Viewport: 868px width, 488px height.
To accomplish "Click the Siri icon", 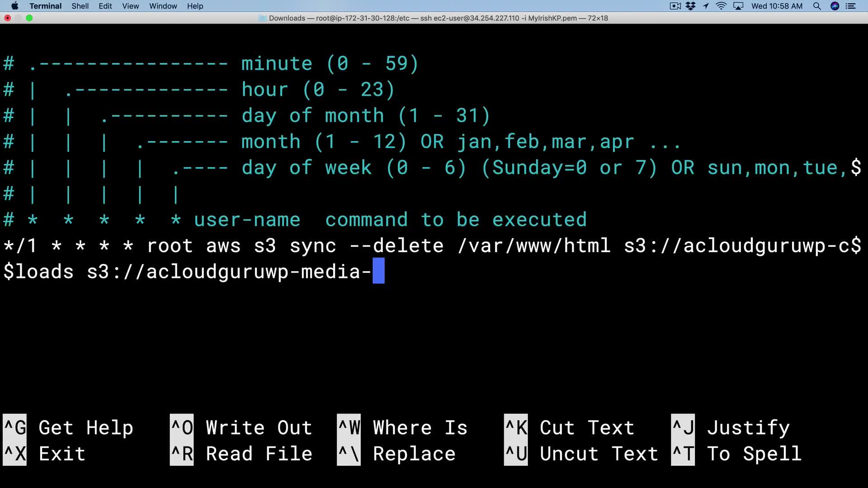I will (835, 6).
